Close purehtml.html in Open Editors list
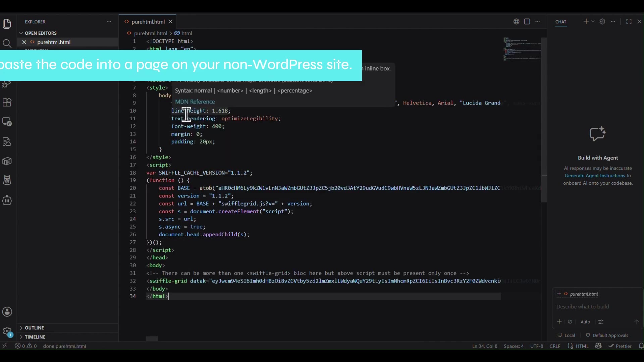644x362 pixels. (24, 42)
